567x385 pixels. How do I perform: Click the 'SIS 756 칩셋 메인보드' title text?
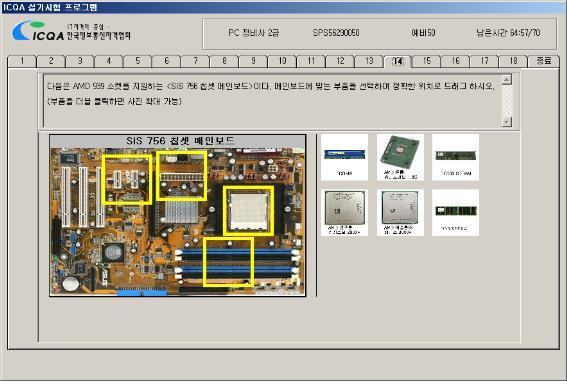point(180,141)
